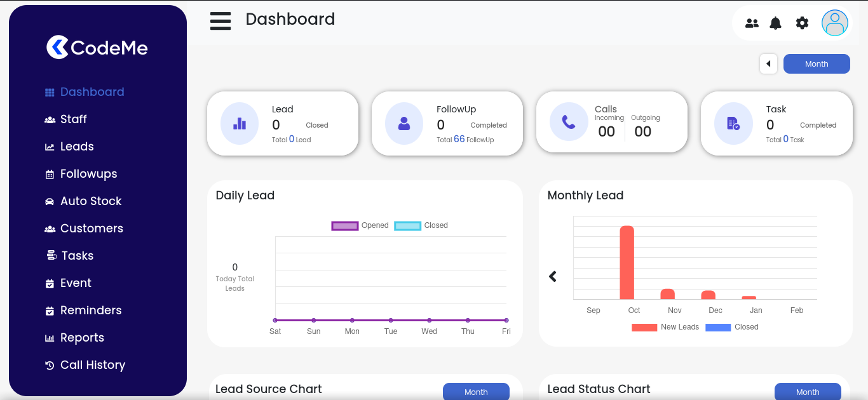The width and height of the screenshot is (868, 400).
Task: Click the Tasks icon in sidebar
Action: (51, 255)
